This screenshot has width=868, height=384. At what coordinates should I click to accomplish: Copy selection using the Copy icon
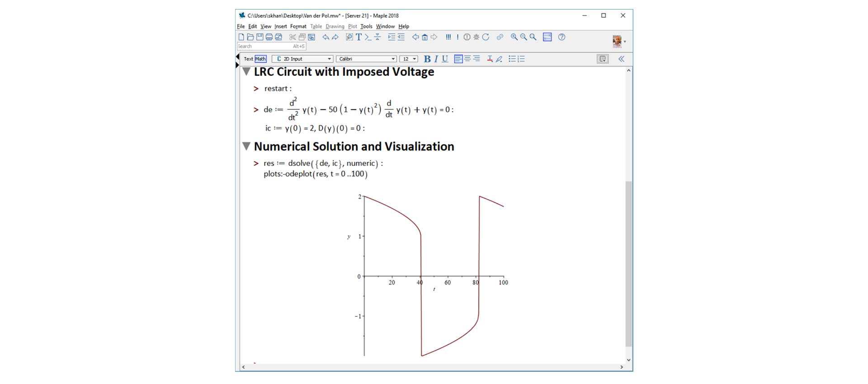302,37
